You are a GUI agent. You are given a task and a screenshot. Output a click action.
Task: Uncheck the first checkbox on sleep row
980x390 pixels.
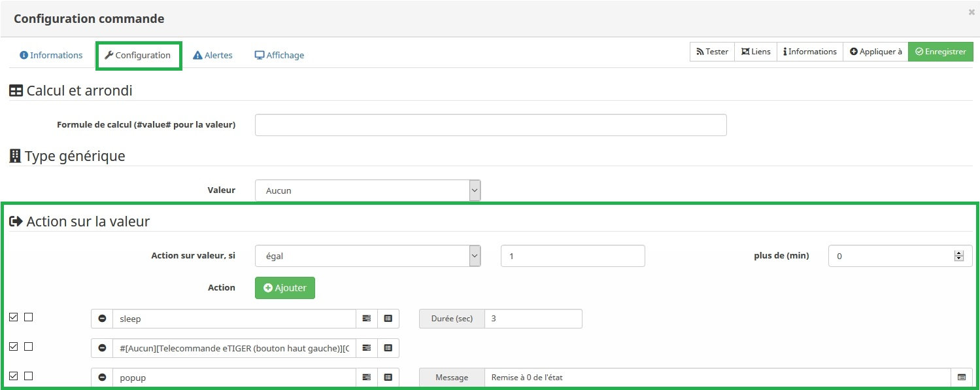pyautogui.click(x=14, y=317)
